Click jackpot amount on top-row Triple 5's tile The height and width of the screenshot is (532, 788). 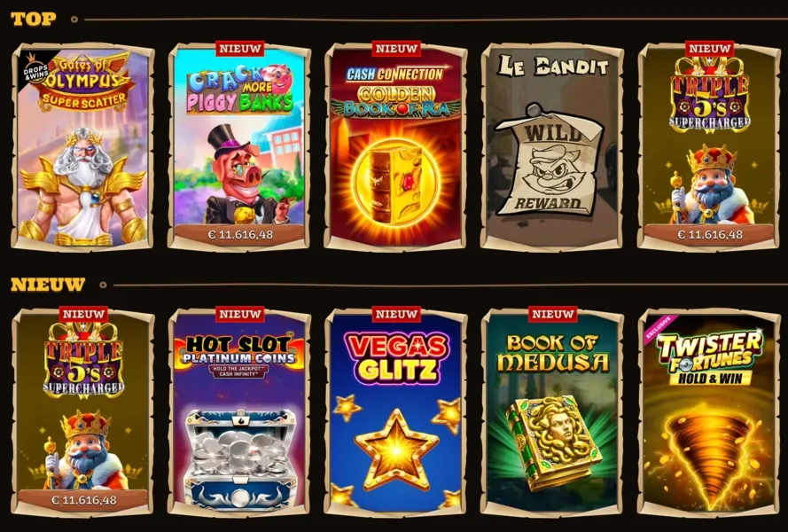(709, 234)
